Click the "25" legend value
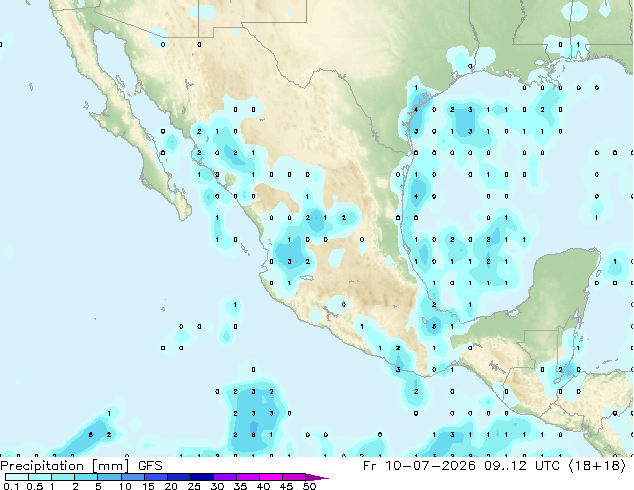 [x=194, y=486]
